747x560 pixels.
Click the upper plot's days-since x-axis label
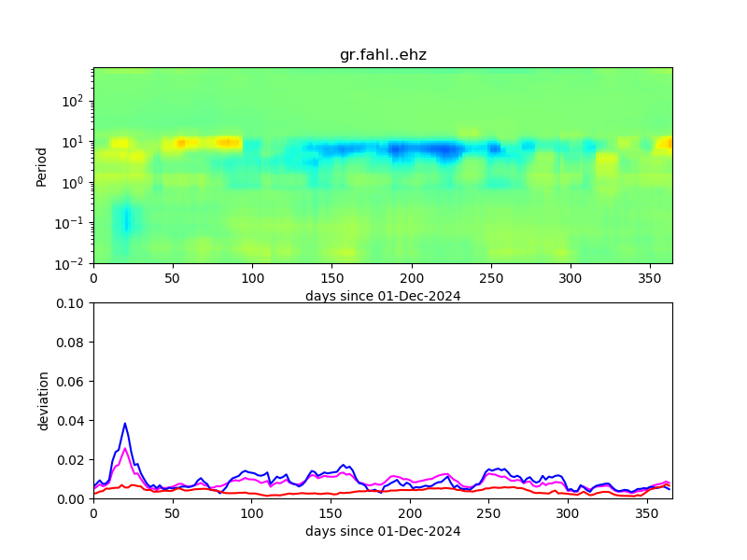point(383,296)
